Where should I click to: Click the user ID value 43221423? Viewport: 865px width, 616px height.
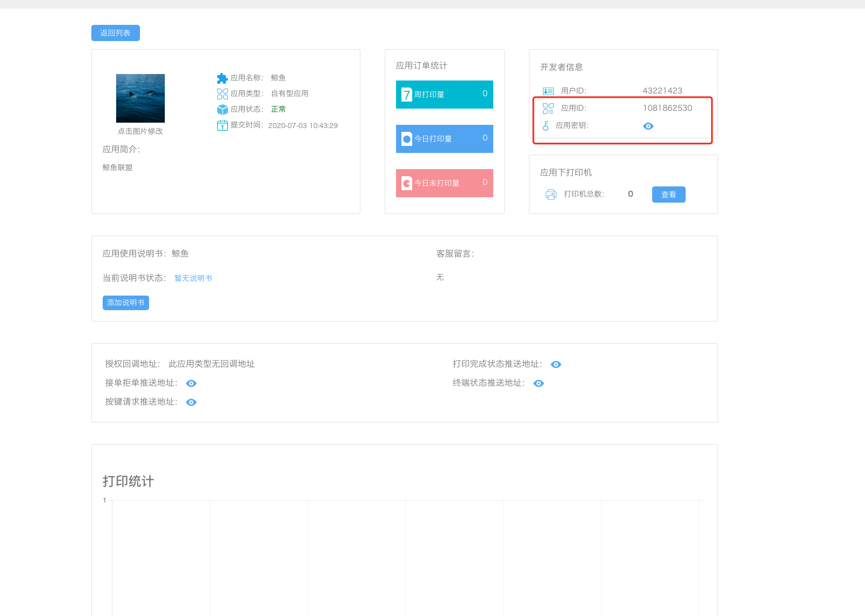662,91
